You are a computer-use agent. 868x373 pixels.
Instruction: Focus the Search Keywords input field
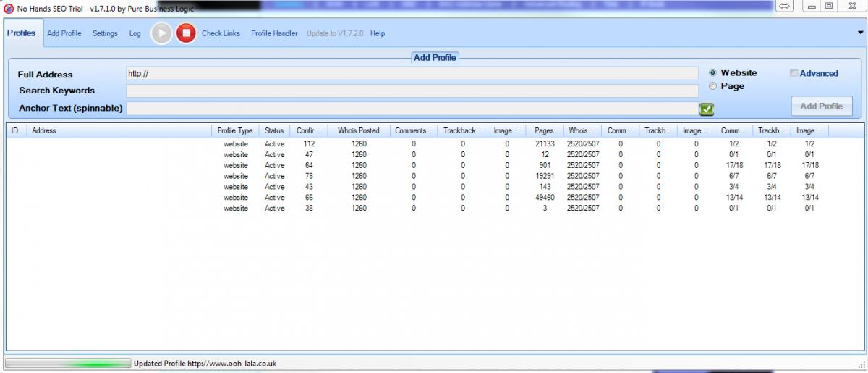(412, 91)
